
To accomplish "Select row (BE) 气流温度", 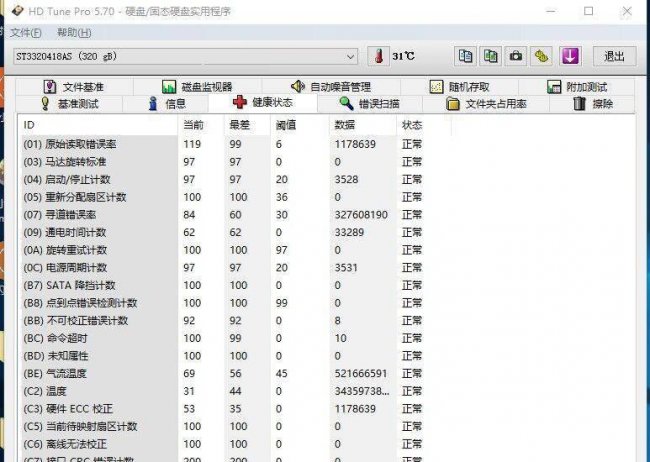I will coord(223,373).
